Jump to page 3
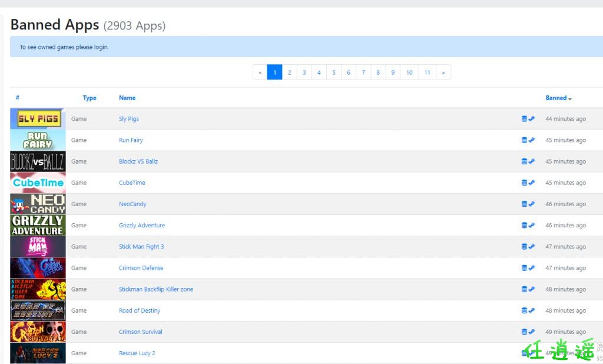 [x=304, y=72]
